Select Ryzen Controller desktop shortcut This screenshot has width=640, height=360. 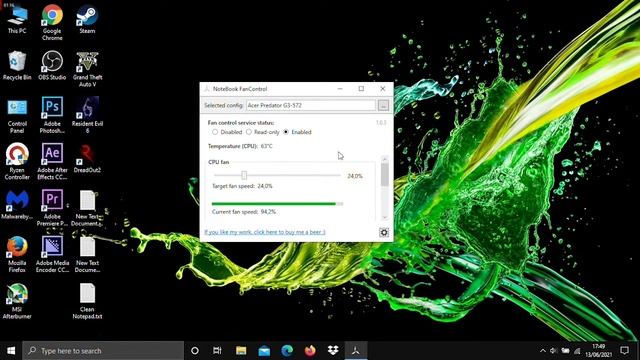point(17,162)
